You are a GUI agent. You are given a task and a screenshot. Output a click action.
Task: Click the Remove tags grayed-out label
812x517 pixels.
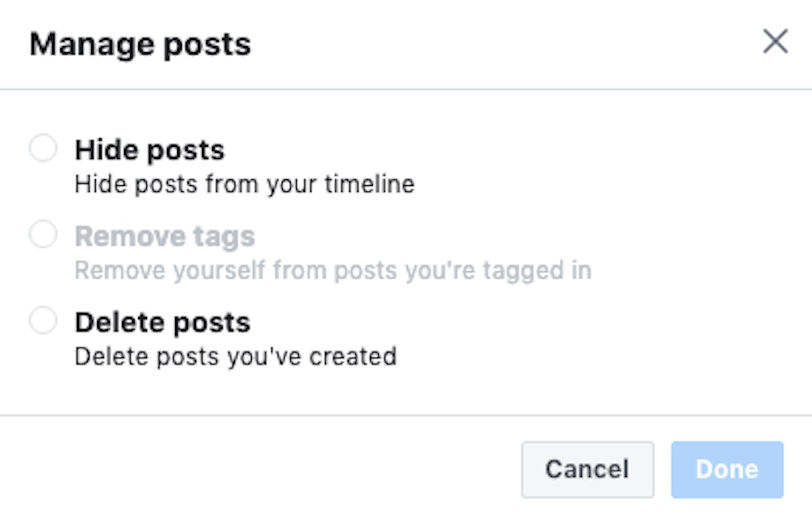165,236
